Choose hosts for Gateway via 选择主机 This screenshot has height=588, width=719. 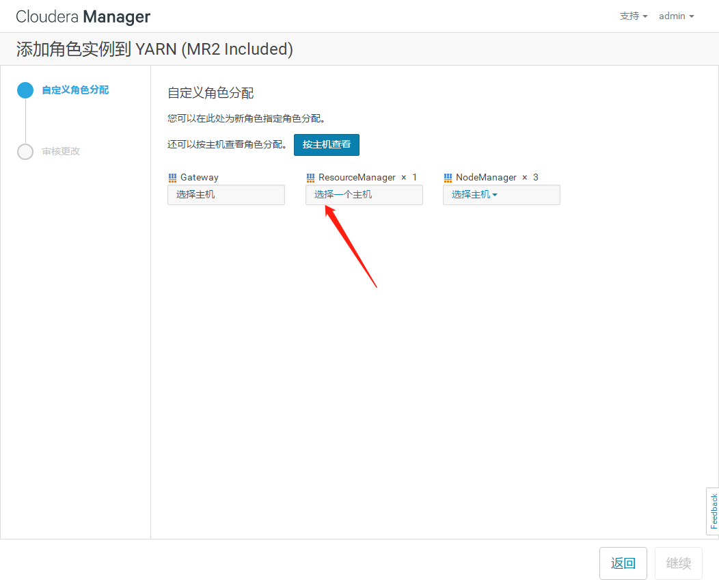tap(226, 194)
